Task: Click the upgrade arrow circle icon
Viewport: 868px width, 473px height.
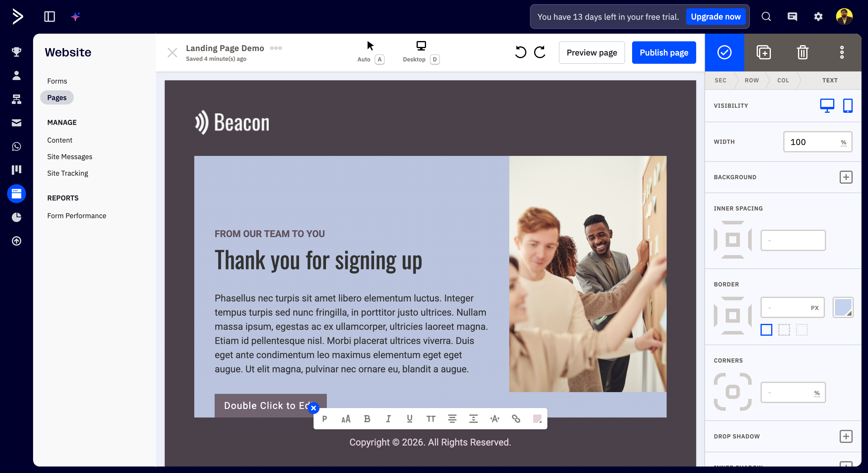Action: 17,241
